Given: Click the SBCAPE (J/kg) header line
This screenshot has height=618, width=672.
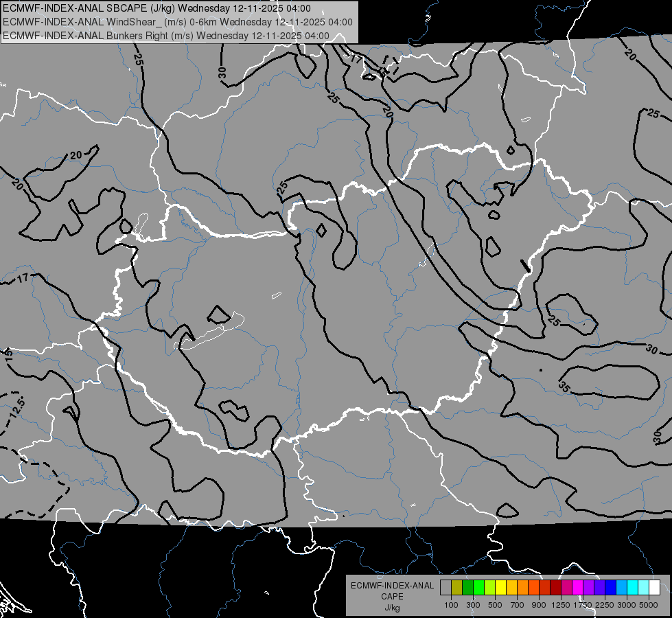Looking at the screenshot, I should (x=157, y=8).
